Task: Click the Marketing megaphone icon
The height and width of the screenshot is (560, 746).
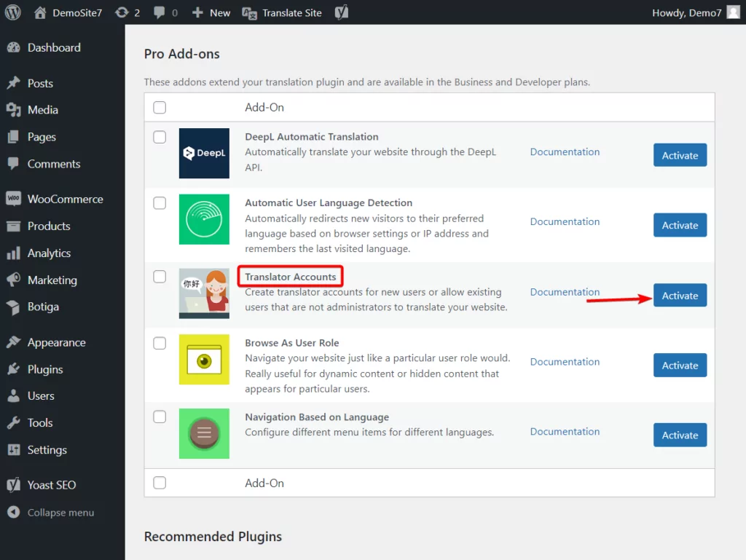Action: point(14,280)
